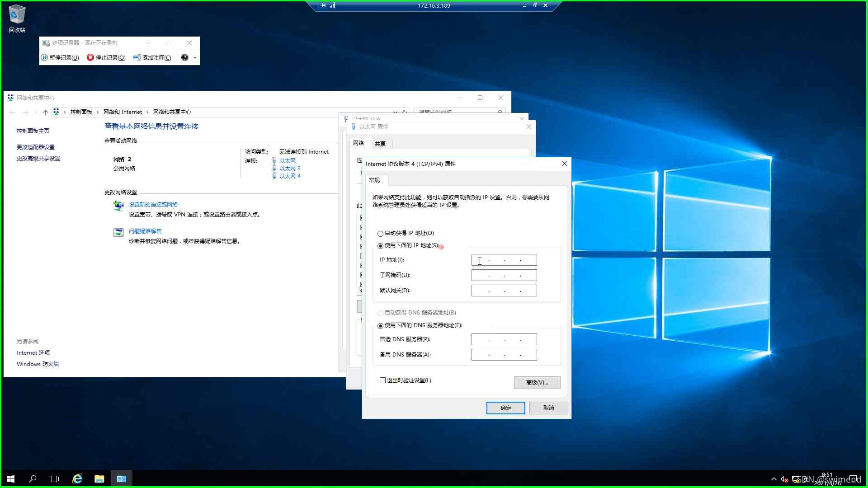This screenshot has width=868, height=488.
Task: Open 更改适配器设置 link
Action: click(x=36, y=147)
